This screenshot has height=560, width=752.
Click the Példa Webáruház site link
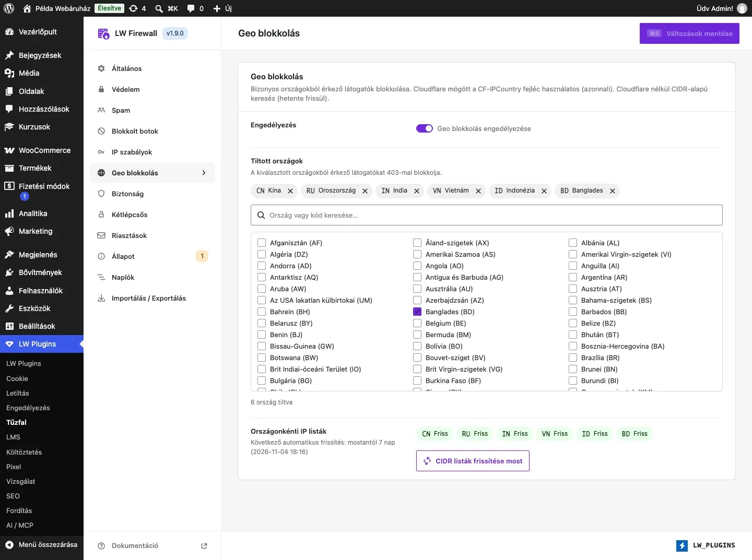[x=56, y=8]
